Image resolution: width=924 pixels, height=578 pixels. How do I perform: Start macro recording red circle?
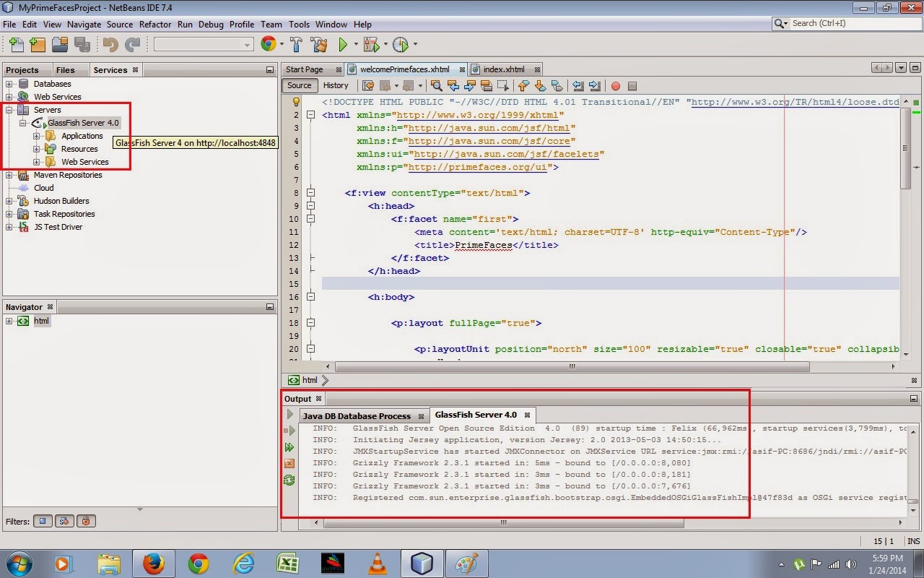click(x=616, y=86)
